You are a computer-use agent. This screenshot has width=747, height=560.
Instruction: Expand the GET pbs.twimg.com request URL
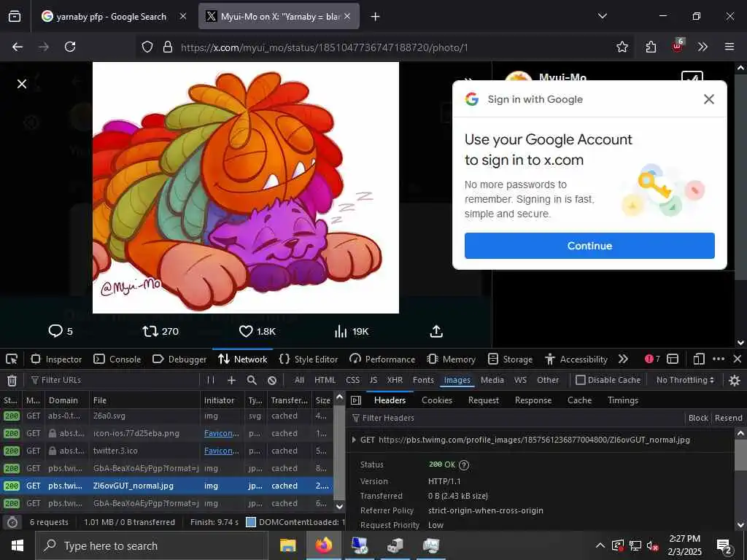point(354,440)
